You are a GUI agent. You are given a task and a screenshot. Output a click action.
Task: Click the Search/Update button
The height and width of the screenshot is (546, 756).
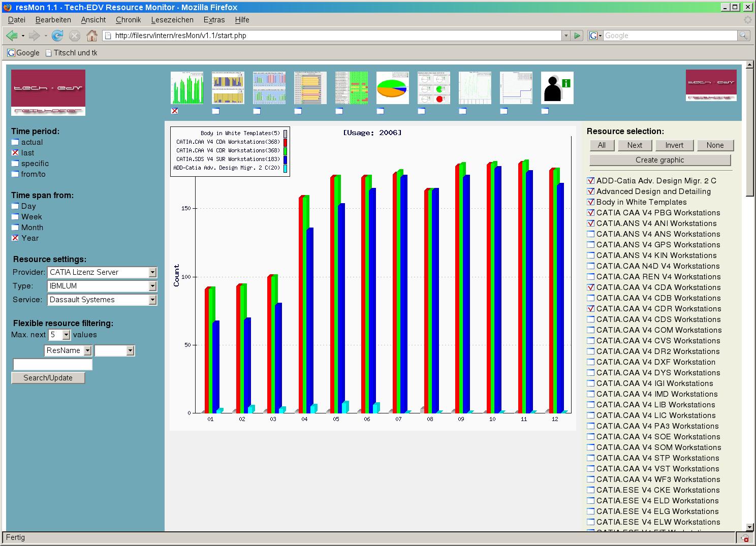point(48,378)
